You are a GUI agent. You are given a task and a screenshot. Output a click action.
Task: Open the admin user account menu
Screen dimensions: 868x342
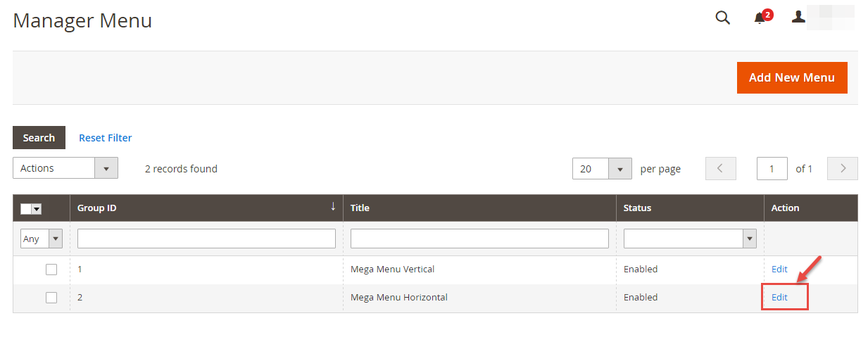click(x=798, y=17)
